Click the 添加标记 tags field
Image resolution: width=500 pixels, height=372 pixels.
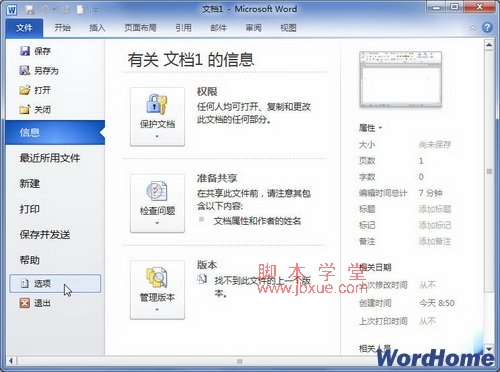point(435,225)
